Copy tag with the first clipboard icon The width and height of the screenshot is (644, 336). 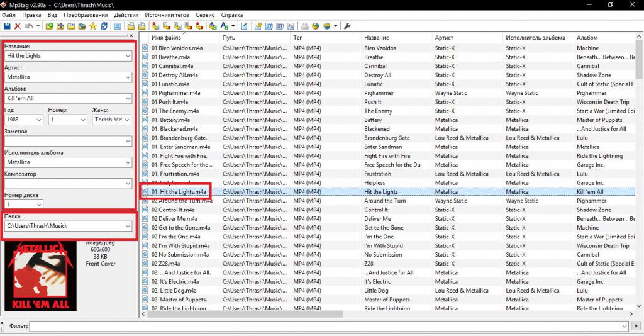coord(131,26)
